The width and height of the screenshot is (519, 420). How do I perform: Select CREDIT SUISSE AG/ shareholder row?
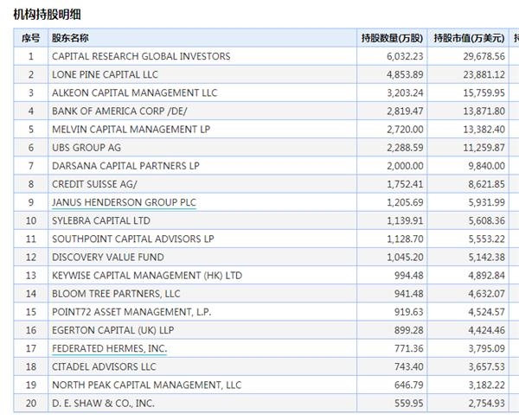tap(266, 184)
